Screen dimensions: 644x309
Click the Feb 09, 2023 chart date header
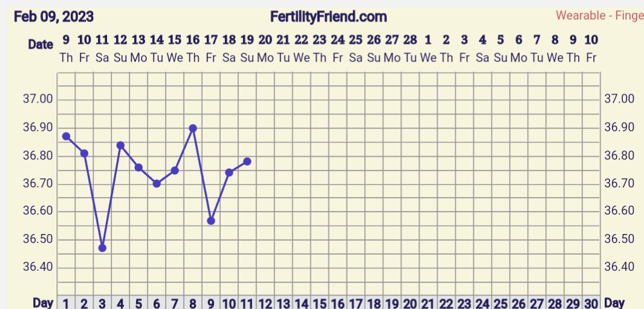(x=54, y=16)
